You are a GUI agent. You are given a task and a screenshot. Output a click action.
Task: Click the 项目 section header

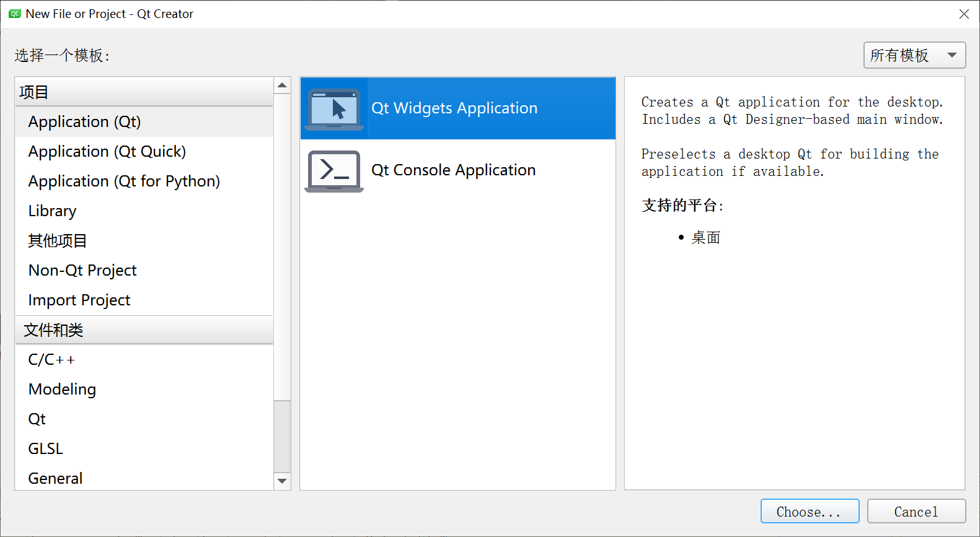(144, 92)
